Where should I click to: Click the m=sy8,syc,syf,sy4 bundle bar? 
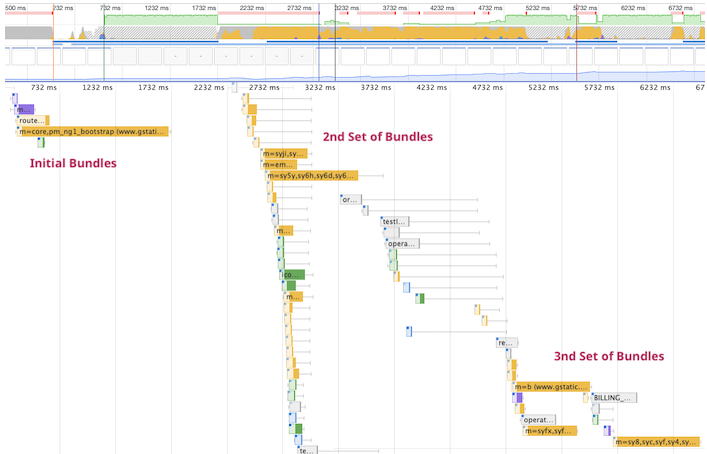coord(657,442)
